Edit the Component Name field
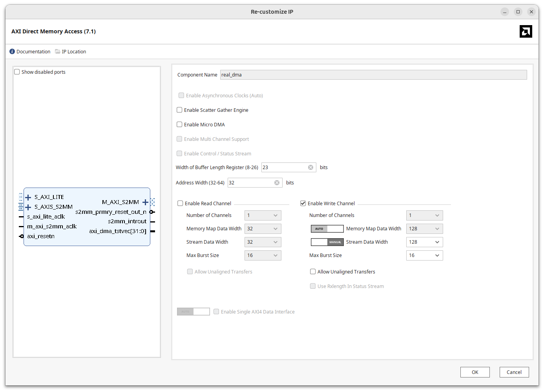Image resolution: width=544 pixels, height=392 pixels. 373,75
